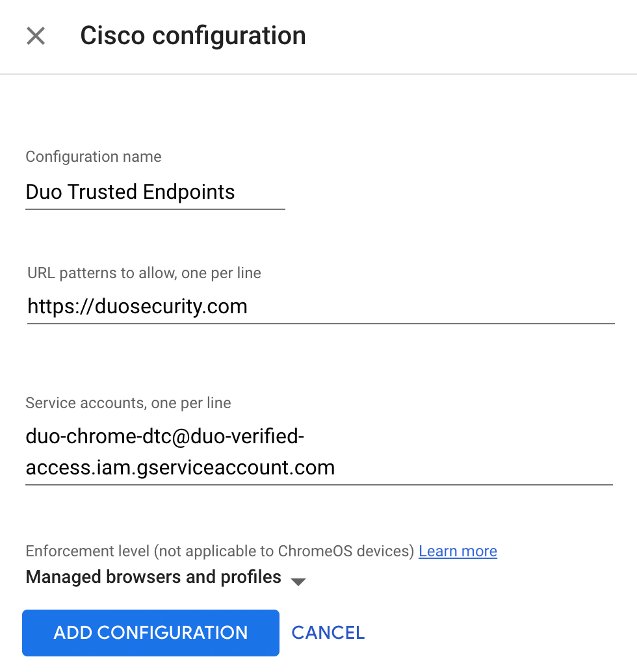Click the 'Cisco configuration' heading
The image size is (637, 672).
coord(193,36)
